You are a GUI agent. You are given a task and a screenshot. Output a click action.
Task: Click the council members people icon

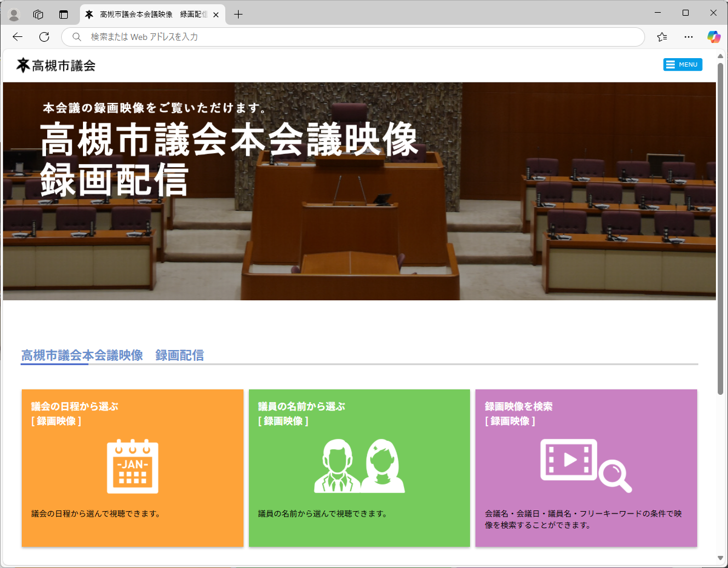pos(359,466)
